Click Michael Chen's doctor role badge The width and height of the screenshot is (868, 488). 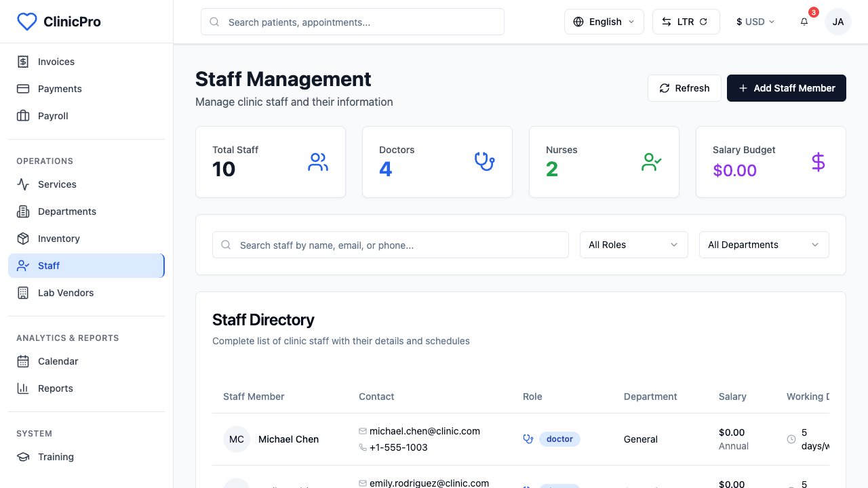tap(559, 439)
